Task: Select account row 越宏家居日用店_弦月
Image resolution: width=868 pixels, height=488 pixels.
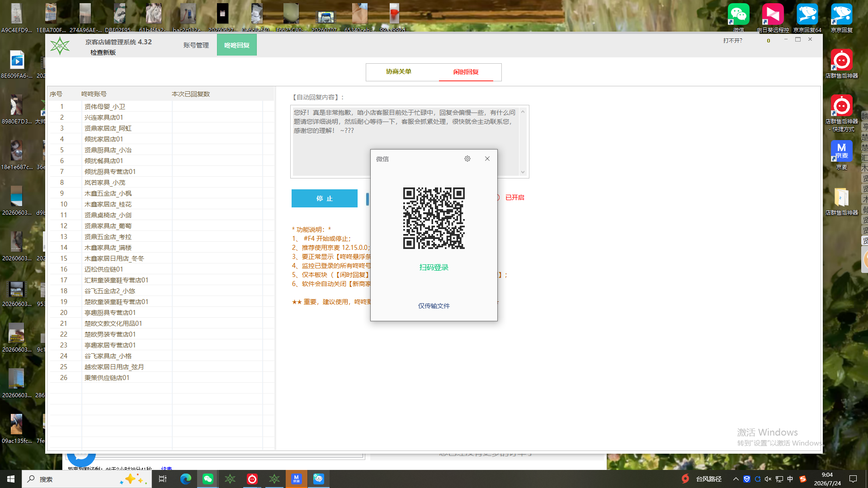Action: pyautogui.click(x=161, y=367)
